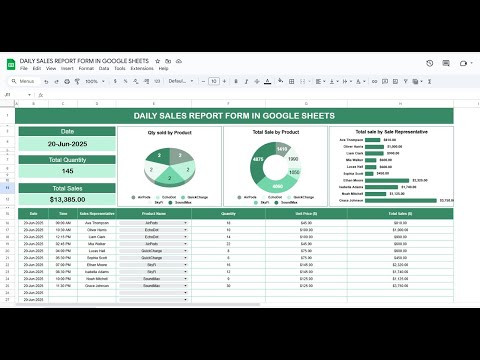Image resolution: width=480 pixels, height=360 pixels.
Task: Open the Tools menu
Action: pos(120,68)
